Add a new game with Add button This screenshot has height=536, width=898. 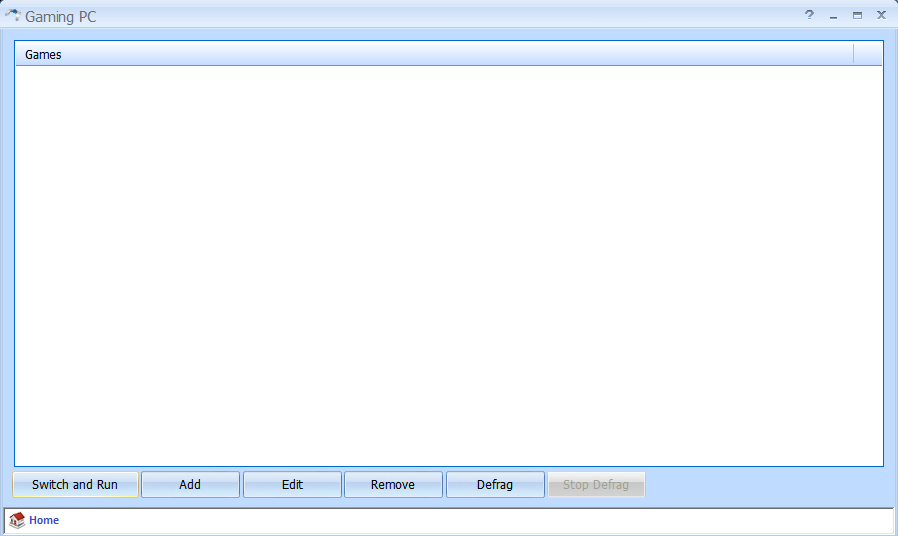tap(190, 485)
